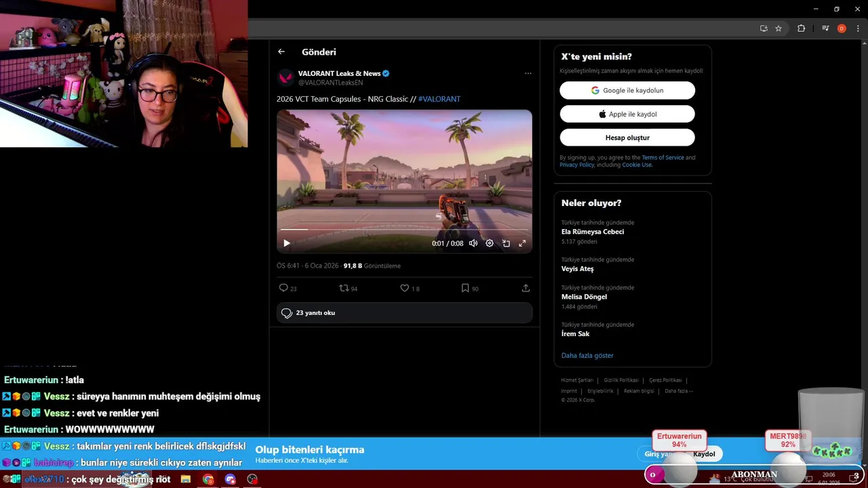This screenshot has height=488, width=868.
Task: Expand the 'Daha fazla' footer menu
Action: pyautogui.click(x=678, y=391)
